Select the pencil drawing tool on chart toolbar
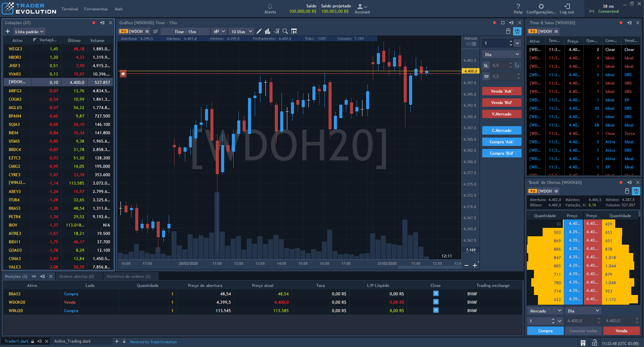 click(x=259, y=31)
